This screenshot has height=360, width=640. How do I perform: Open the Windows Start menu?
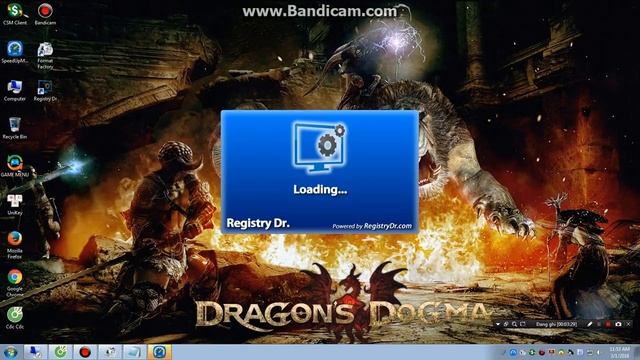click(11, 352)
